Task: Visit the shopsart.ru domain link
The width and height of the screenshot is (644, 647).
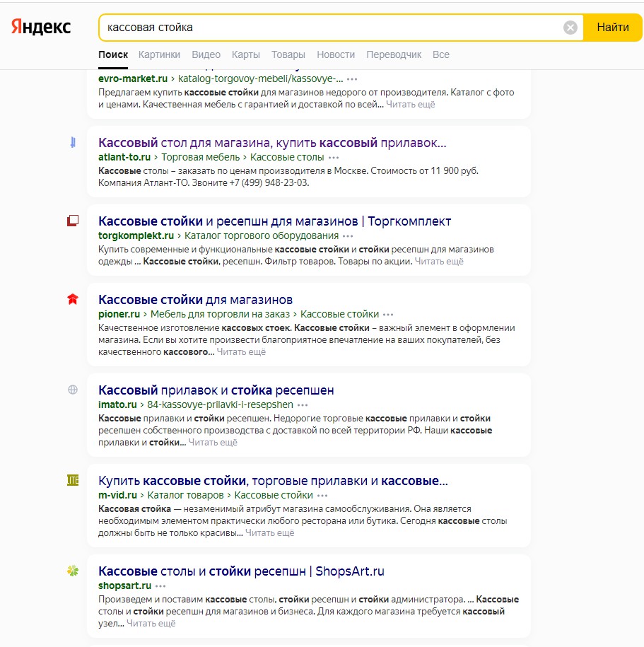Action: [x=124, y=585]
